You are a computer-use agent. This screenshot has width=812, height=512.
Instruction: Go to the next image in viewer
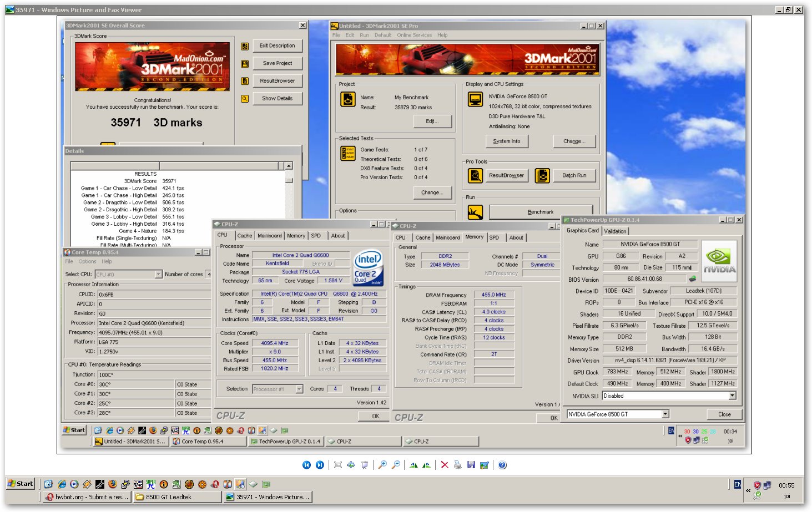click(x=320, y=465)
